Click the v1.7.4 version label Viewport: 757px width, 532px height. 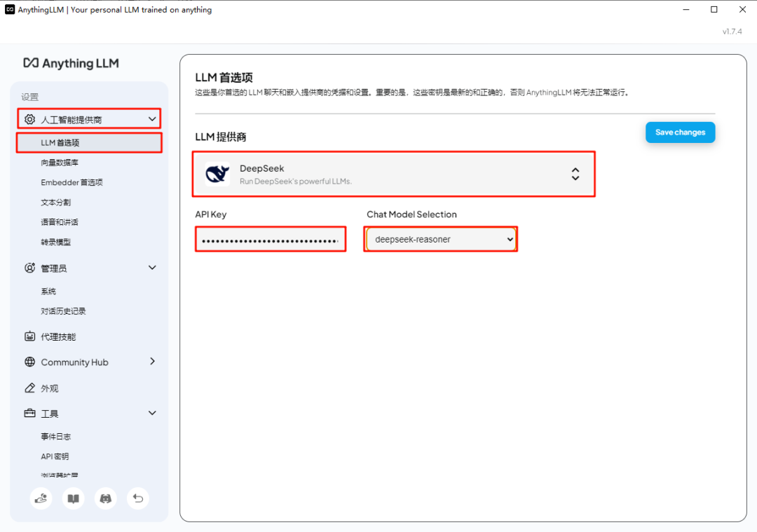point(732,32)
